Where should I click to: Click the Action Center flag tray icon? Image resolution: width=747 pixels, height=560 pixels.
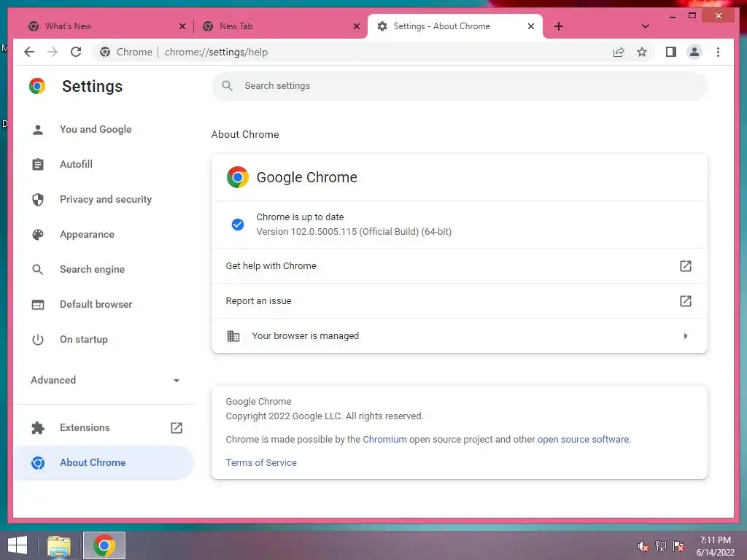coord(678,546)
